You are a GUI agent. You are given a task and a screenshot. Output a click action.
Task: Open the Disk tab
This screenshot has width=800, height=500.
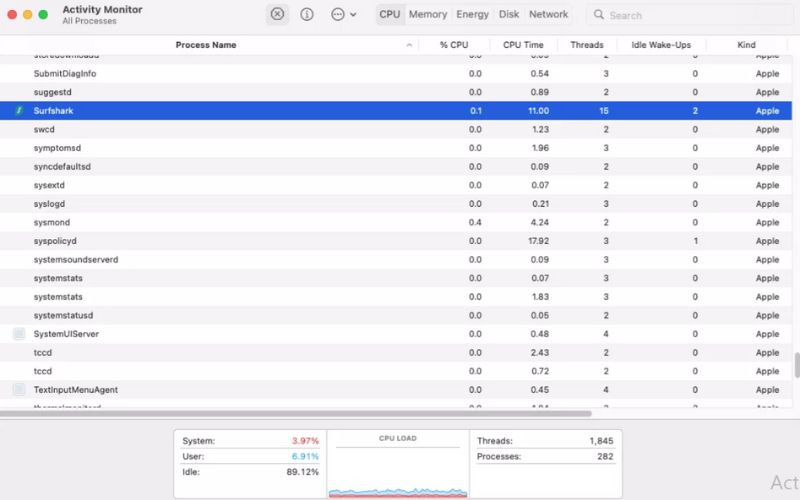[509, 15]
